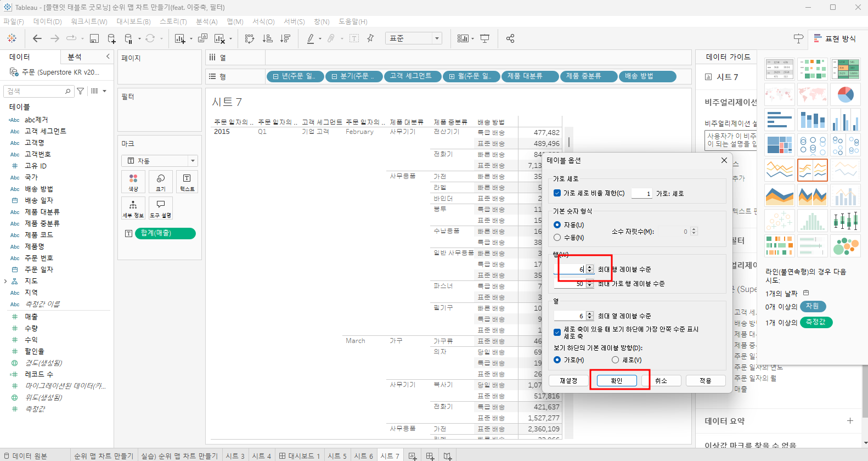Click the aspect ratio value input field

[642, 193]
